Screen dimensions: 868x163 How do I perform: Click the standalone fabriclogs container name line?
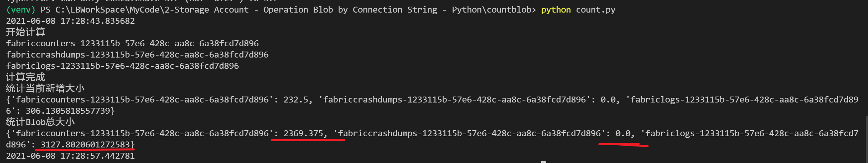122,66
